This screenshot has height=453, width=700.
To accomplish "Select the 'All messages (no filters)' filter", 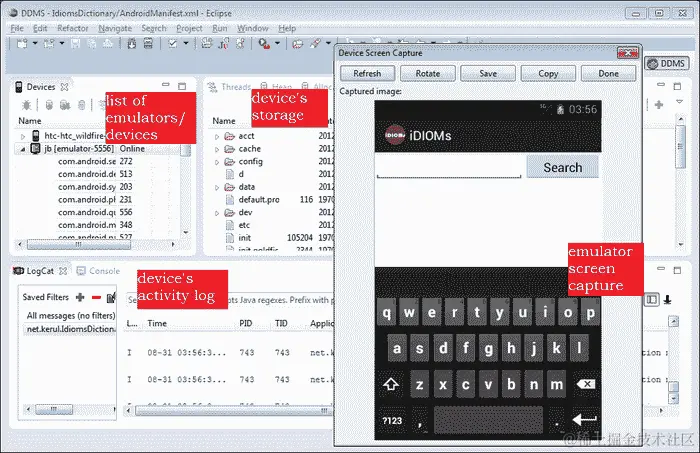I will [71, 316].
